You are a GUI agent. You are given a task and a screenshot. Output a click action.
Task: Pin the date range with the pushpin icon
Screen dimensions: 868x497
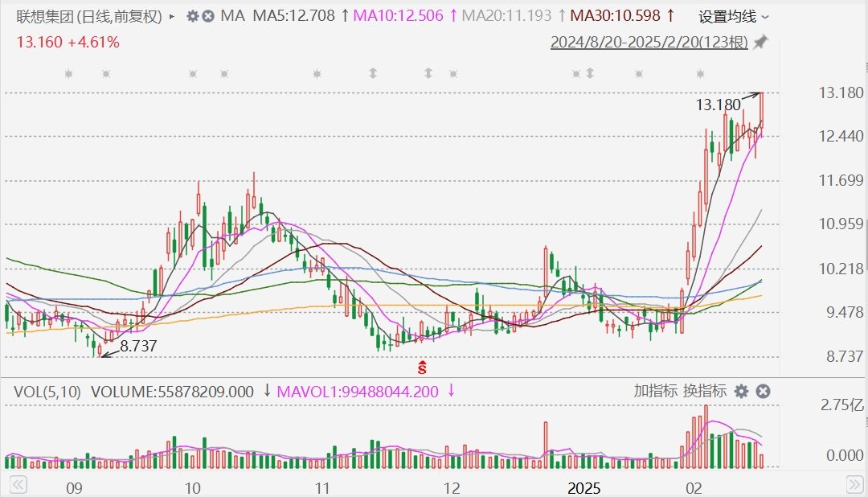[x=761, y=42]
